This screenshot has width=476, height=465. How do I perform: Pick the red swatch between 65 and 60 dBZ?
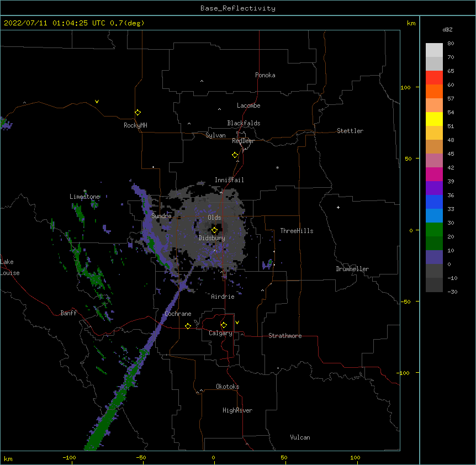tap(434, 78)
